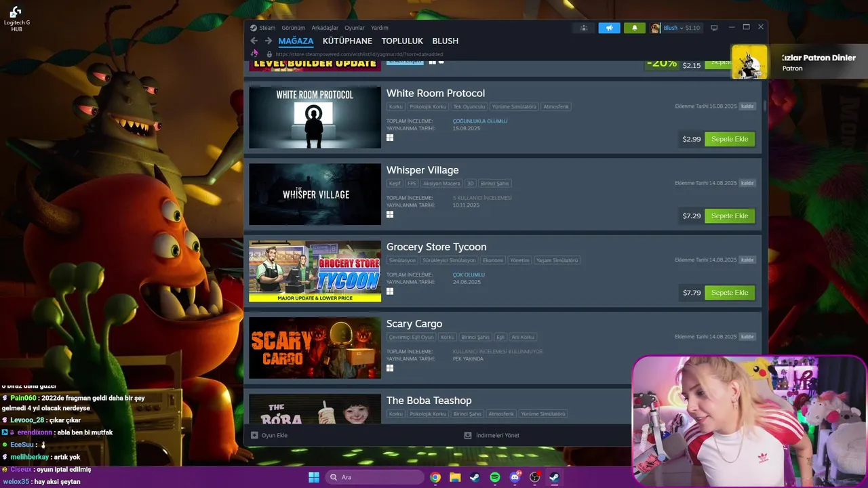Click the Whisper Village thumbnail
The image size is (868, 488).
pyautogui.click(x=315, y=194)
